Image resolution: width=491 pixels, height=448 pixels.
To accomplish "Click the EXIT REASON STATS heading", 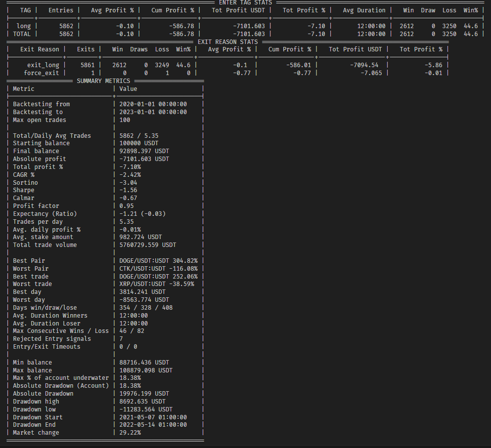I will coord(227,41).
